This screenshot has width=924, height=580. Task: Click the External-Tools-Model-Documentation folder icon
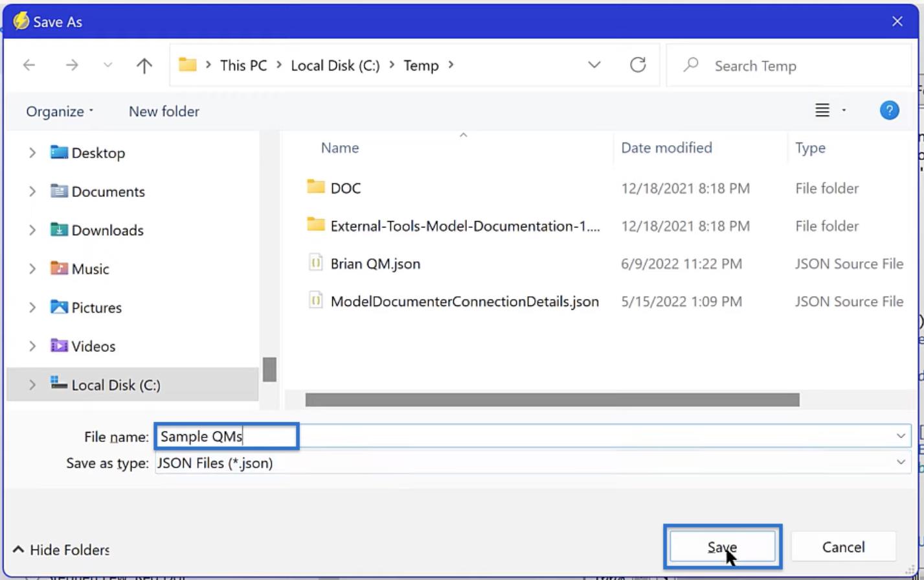click(x=315, y=225)
